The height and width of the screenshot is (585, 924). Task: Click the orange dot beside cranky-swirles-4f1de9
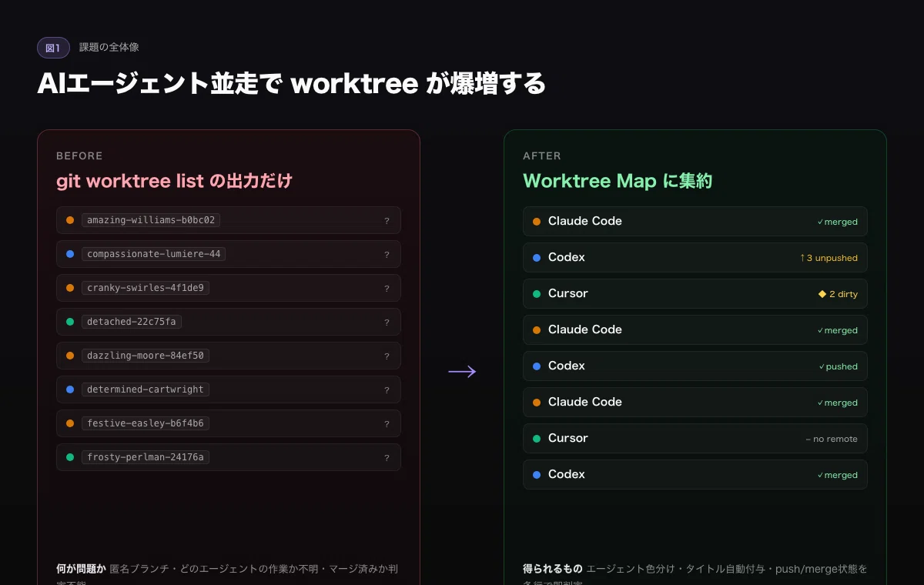click(x=70, y=288)
